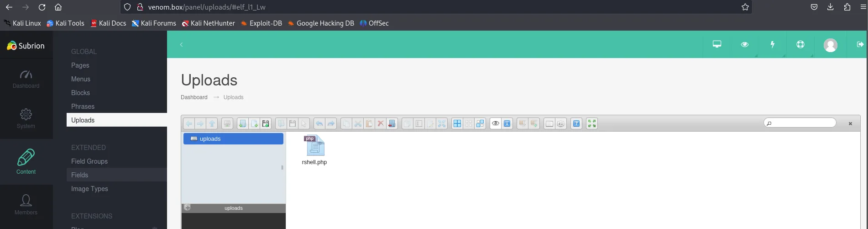This screenshot has width=868, height=229.
Task: Select Uploads in submenu
Action: [116, 120]
